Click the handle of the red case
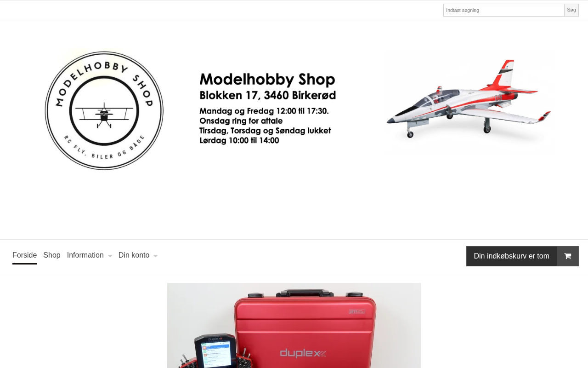Screen dimensions: 588x368 [x=305, y=292]
